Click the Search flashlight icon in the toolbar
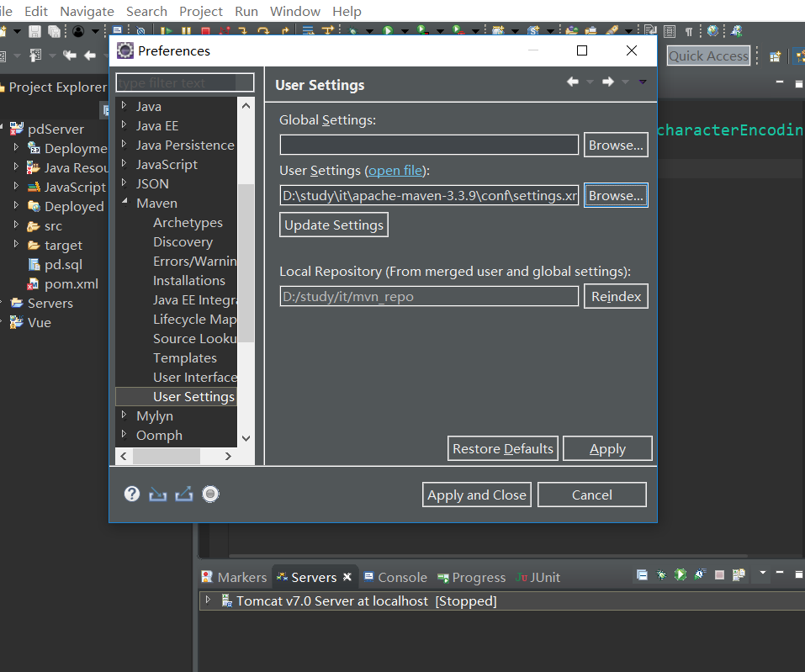 612,31
